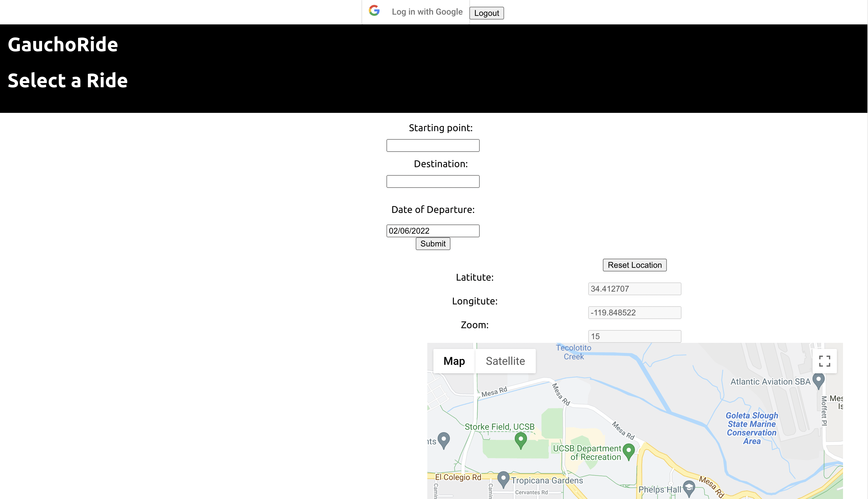Click the Zoom level field
The width and height of the screenshot is (868, 499).
[x=635, y=336]
